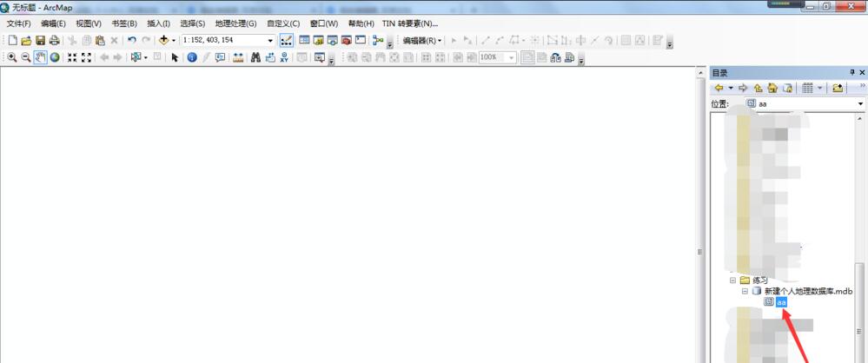The image size is (868, 363).
Task: Click the Add Data button
Action: pyautogui.click(x=163, y=41)
